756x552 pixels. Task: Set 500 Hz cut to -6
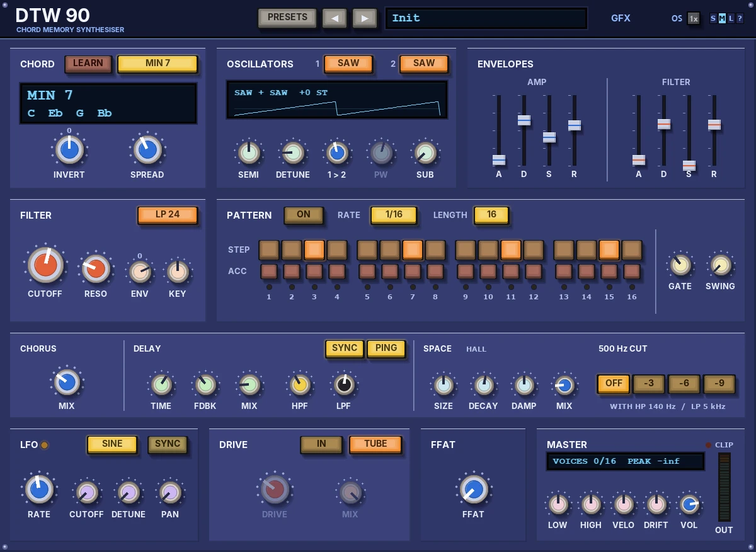pyautogui.click(x=684, y=384)
